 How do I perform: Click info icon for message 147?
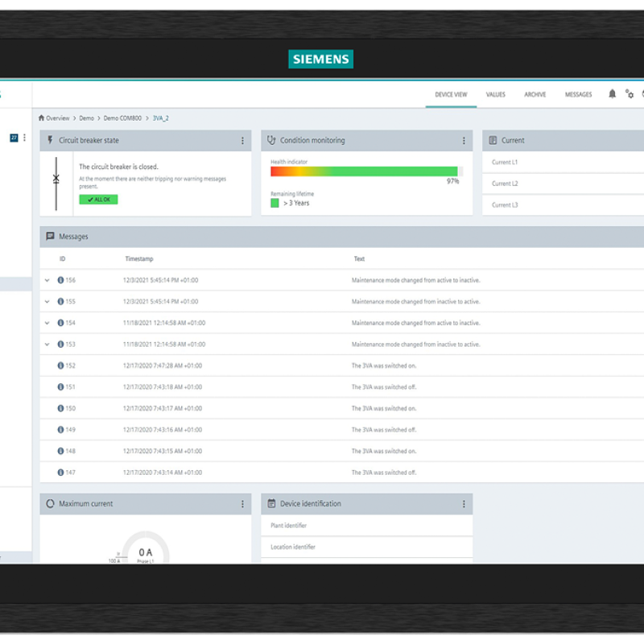pyautogui.click(x=60, y=473)
